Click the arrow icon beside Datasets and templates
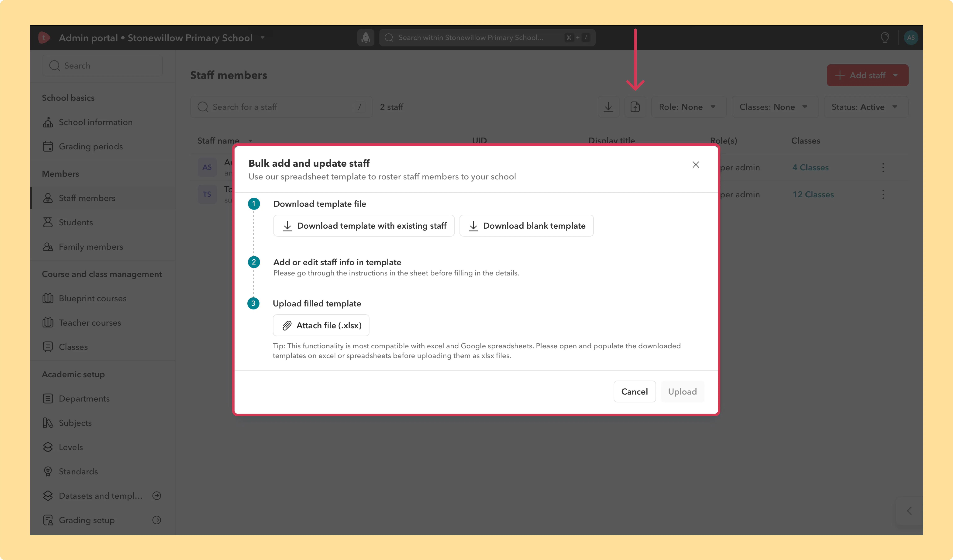Image resolution: width=953 pixels, height=560 pixels. [157, 496]
